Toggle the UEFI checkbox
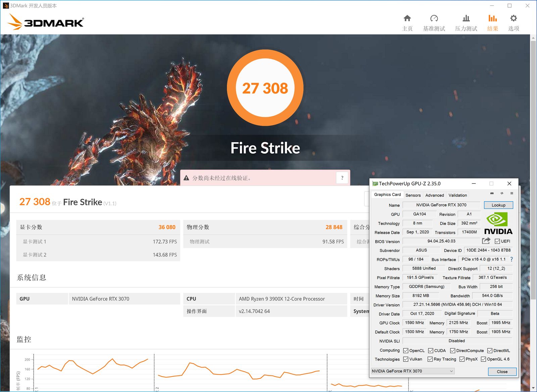 [x=497, y=241]
